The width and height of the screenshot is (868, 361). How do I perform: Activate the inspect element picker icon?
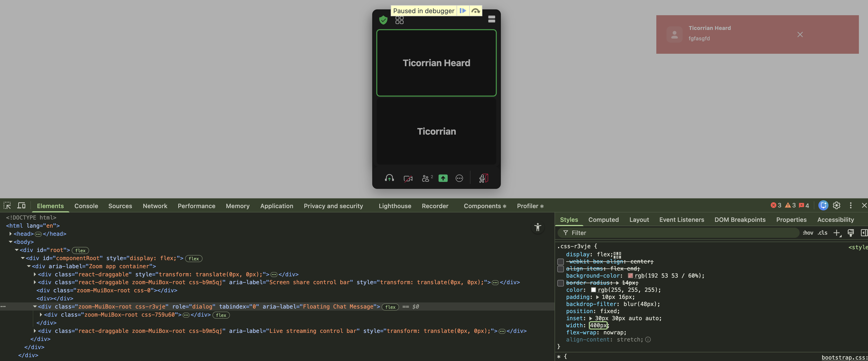pyautogui.click(x=7, y=205)
